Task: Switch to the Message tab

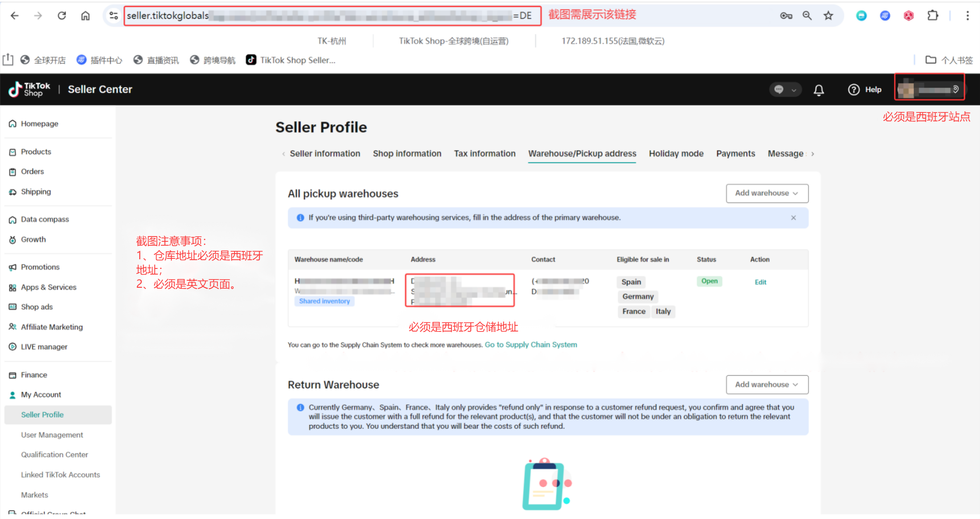Action: (786, 154)
